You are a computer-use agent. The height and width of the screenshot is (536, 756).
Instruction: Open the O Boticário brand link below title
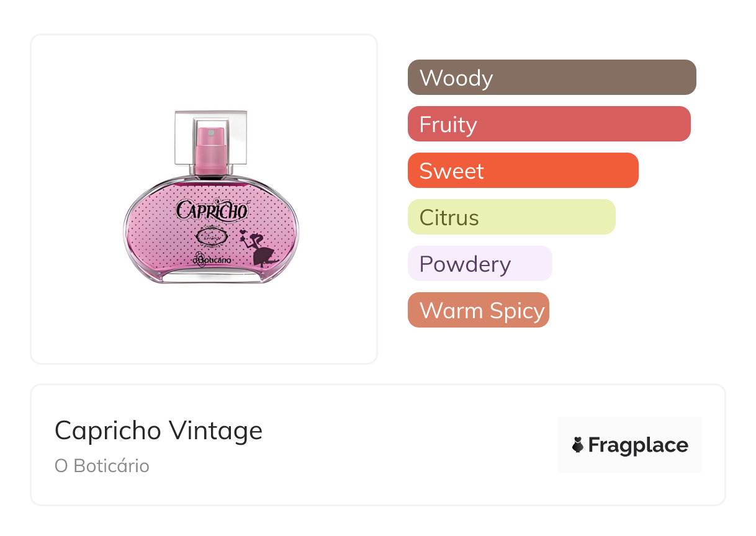pos(102,466)
